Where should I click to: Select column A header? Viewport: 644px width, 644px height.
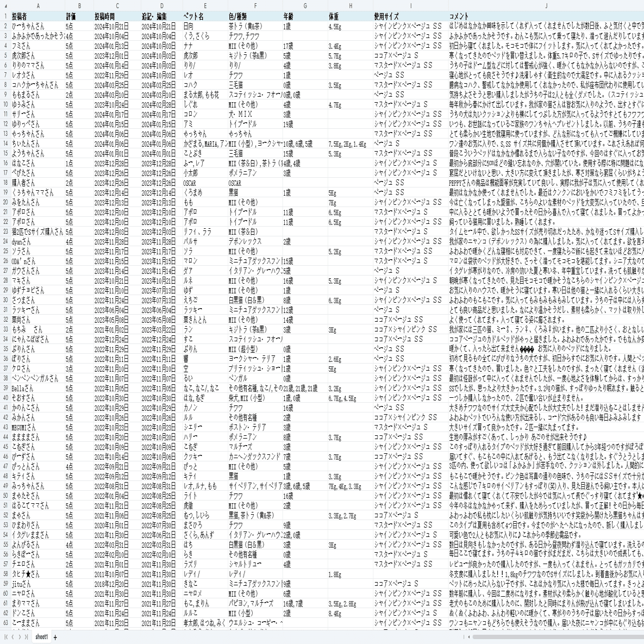click(x=38, y=6)
